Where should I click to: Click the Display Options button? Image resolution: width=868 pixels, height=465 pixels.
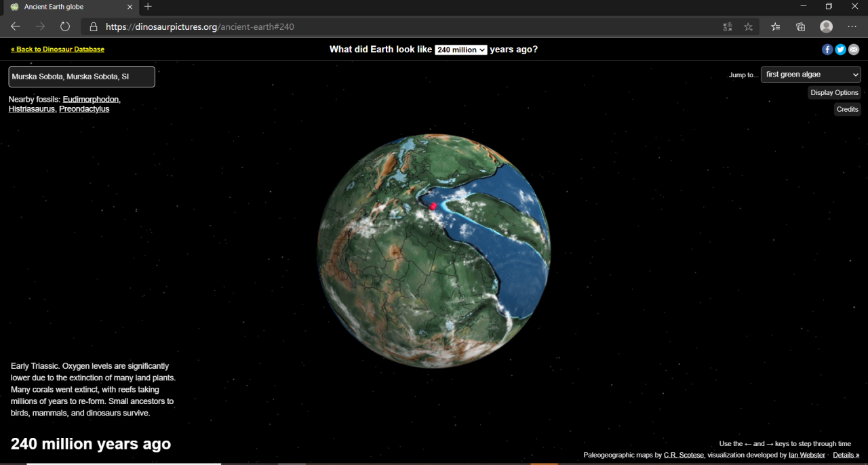pos(834,93)
